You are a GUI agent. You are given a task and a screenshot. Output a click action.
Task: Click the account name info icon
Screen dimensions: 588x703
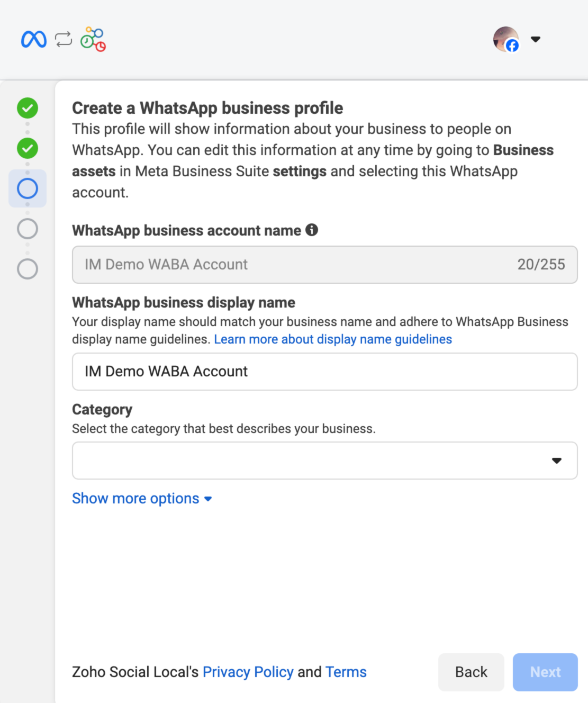[312, 230]
